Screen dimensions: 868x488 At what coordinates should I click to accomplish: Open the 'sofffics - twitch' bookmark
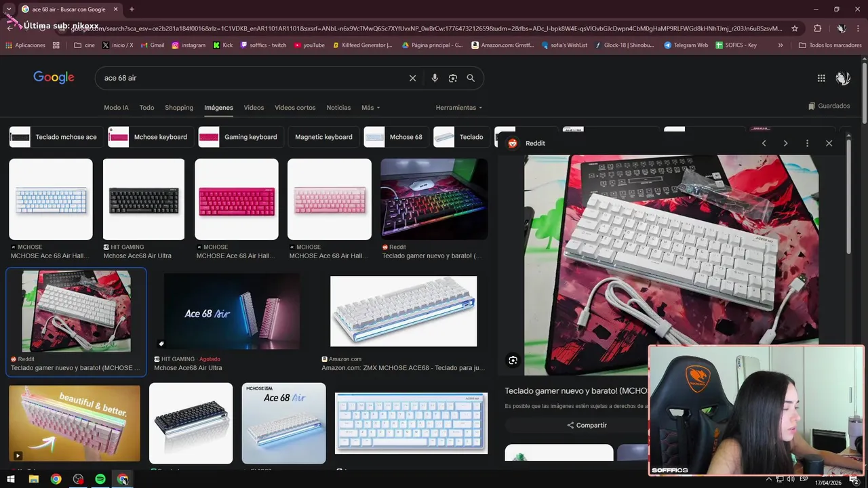tap(263, 45)
